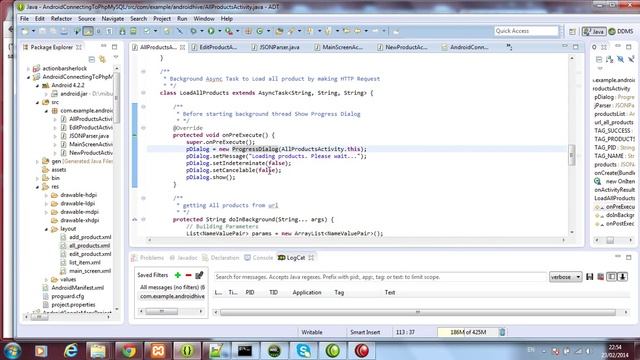This screenshot has height=360, width=640.
Task: Click the Run External Tools icon
Action: [229, 31]
